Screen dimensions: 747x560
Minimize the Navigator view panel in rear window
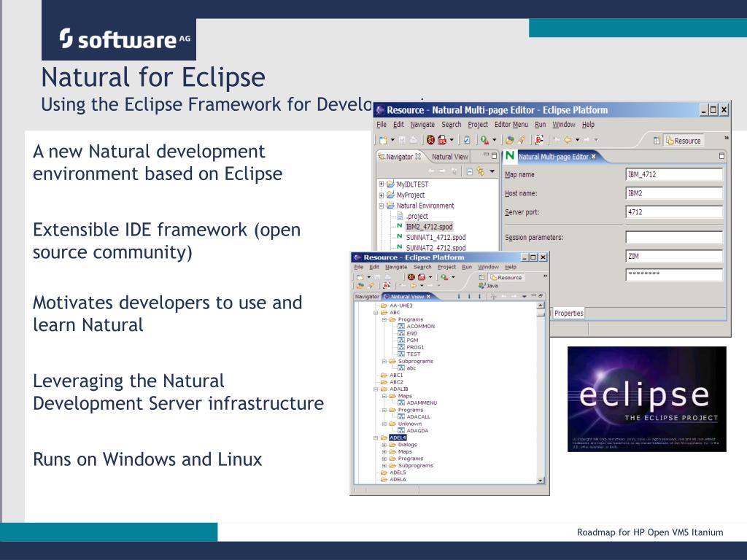tap(487, 155)
